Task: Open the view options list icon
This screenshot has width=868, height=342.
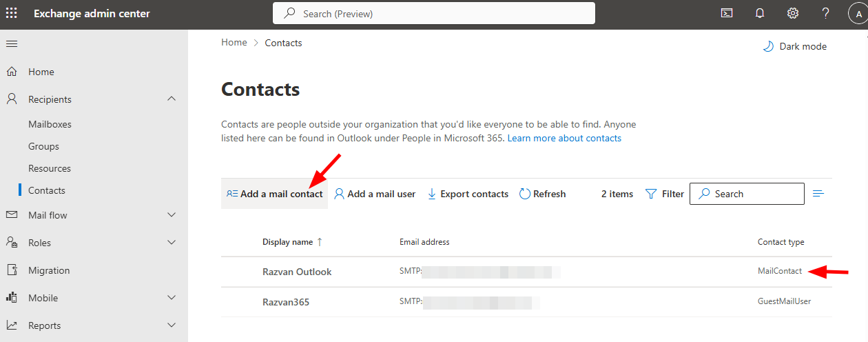Action: point(818,194)
